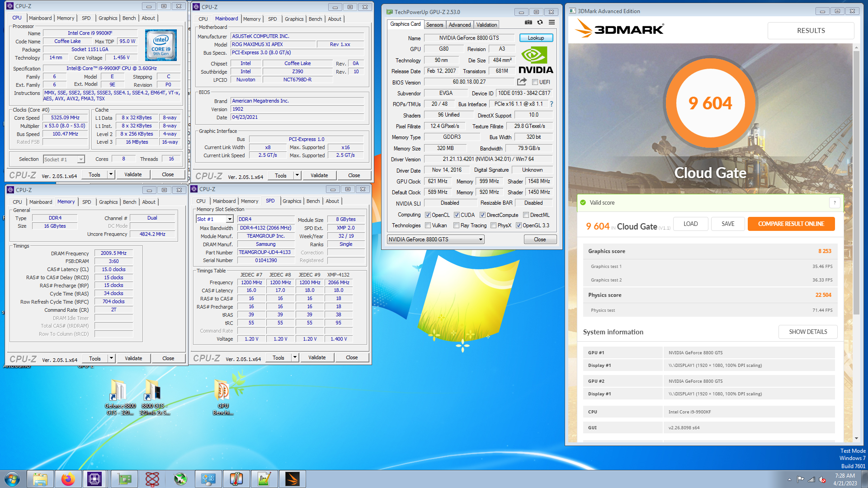
Task: Click BIOS version share/export icon in GPU-Z
Action: pyautogui.click(x=522, y=82)
